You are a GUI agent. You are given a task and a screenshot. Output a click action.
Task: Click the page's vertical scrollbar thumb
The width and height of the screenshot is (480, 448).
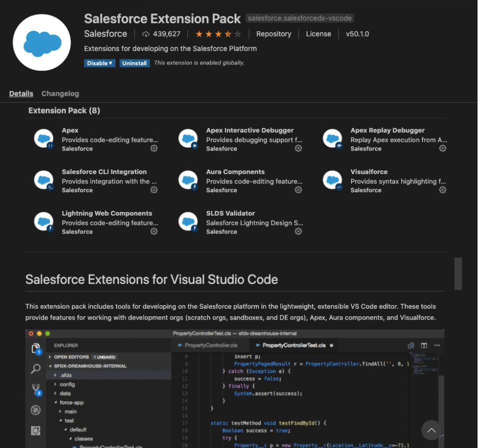[458, 274]
